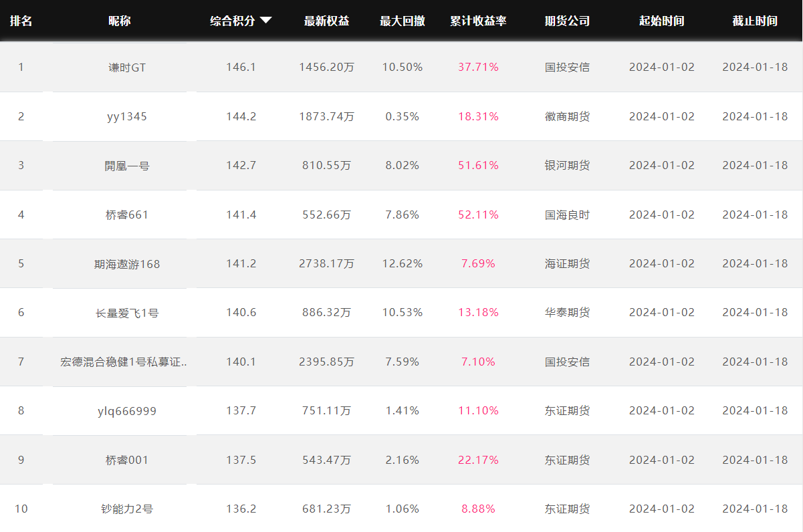
Task: Click rank number 10
Action: (21, 509)
